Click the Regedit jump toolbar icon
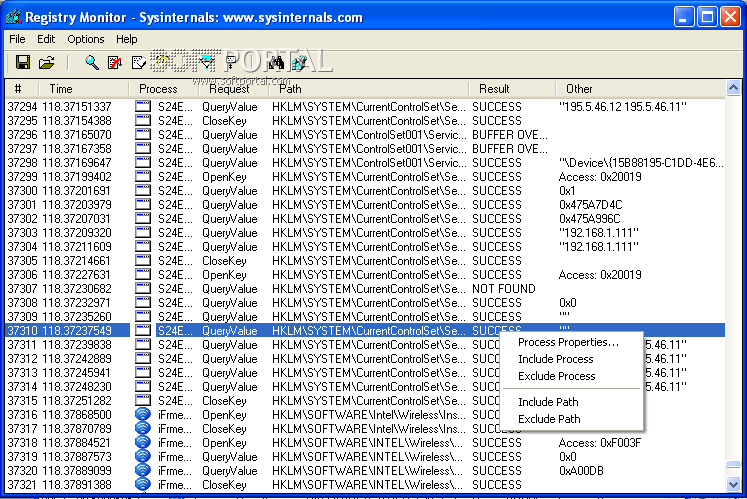This screenshot has width=747, height=499. pyautogui.click(x=299, y=62)
